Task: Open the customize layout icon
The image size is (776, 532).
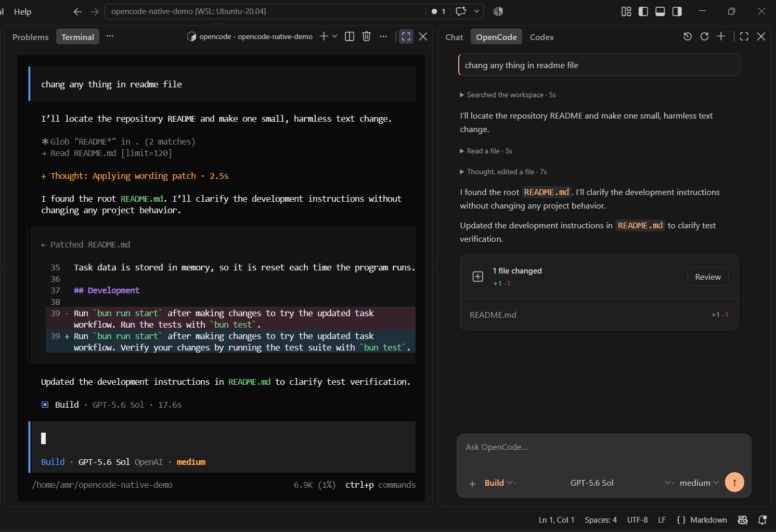Action: pos(626,11)
